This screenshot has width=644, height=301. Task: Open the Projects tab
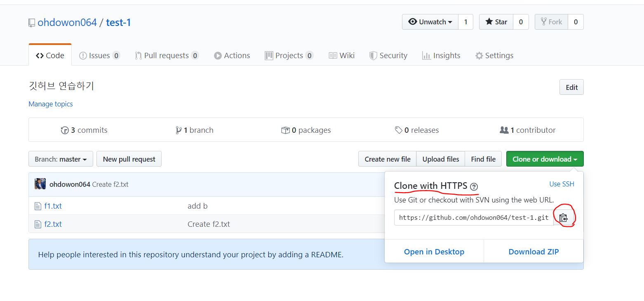[x=289, y=55]
